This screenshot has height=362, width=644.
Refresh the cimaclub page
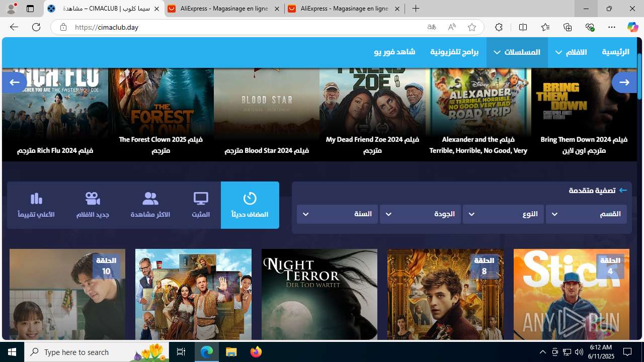[36, 27]
